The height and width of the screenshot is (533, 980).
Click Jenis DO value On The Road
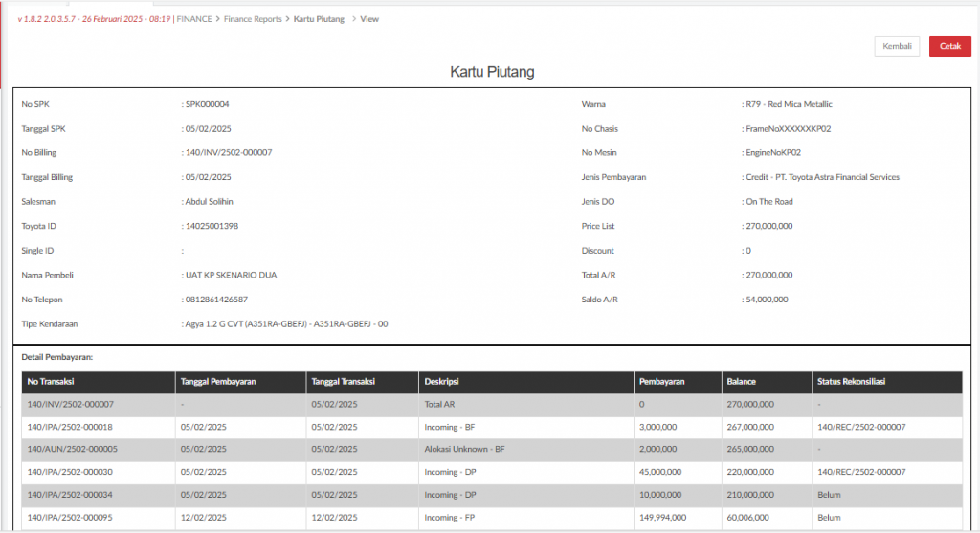click(x=769, y=202)
